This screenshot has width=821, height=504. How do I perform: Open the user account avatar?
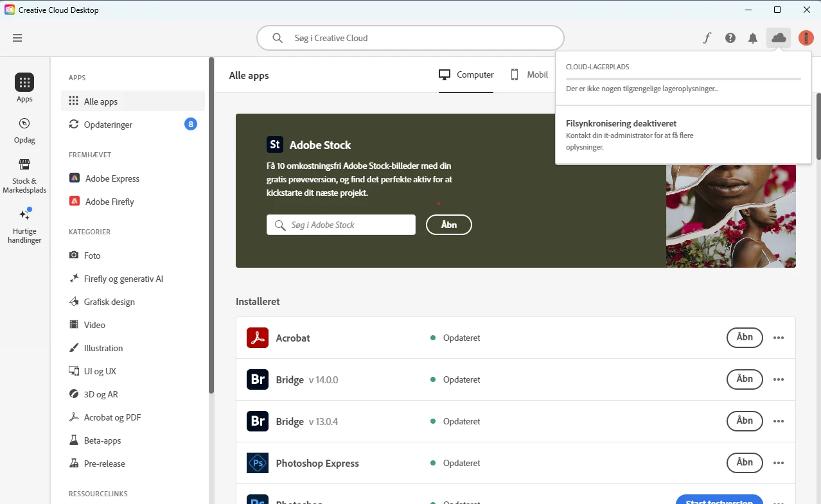pos(806,38)
